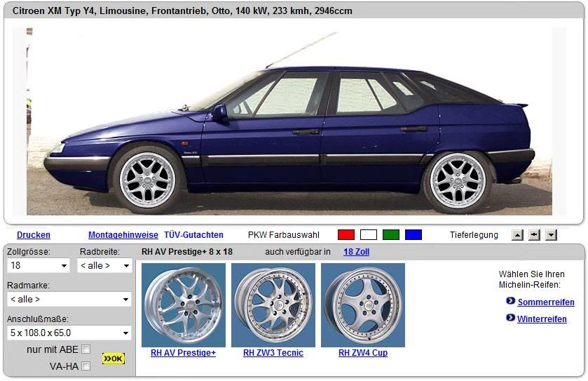
Task: Pick the white car color swatch
Action: (369, 235)
